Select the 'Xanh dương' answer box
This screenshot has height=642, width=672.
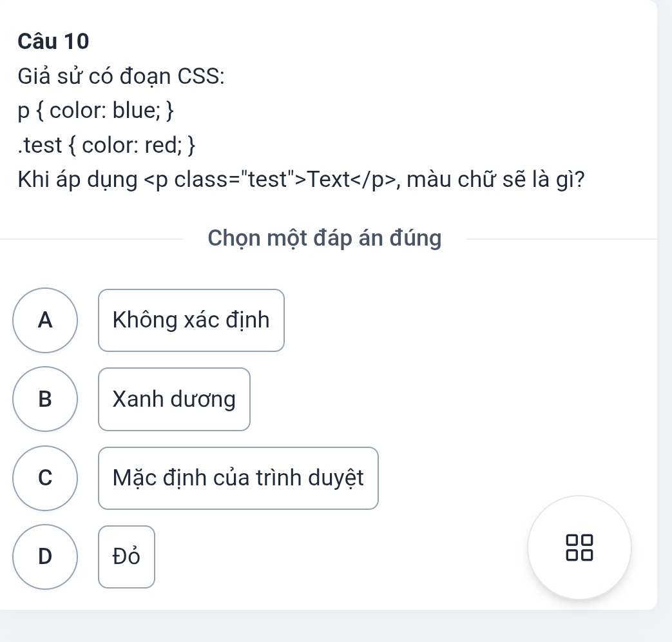click(x=174, y=399)
